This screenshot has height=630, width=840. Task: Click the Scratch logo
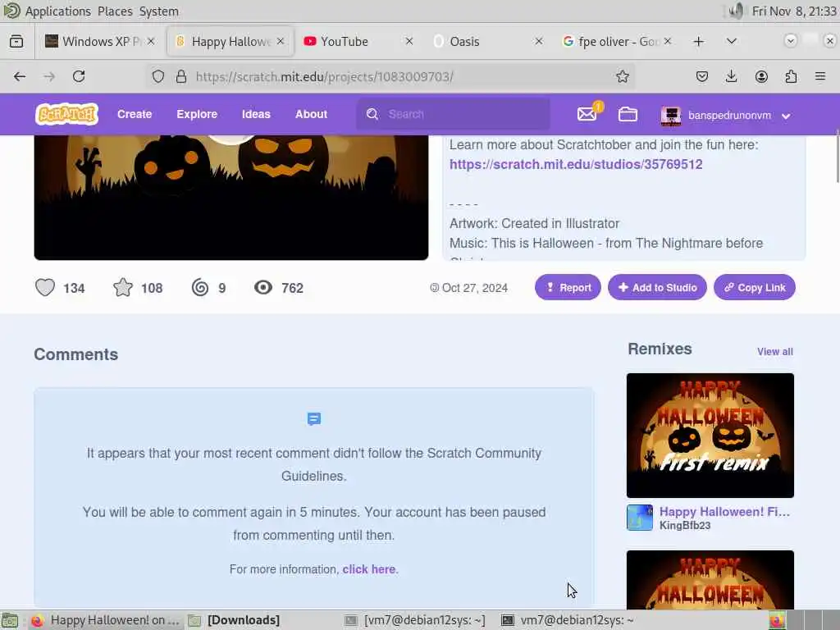67,114
